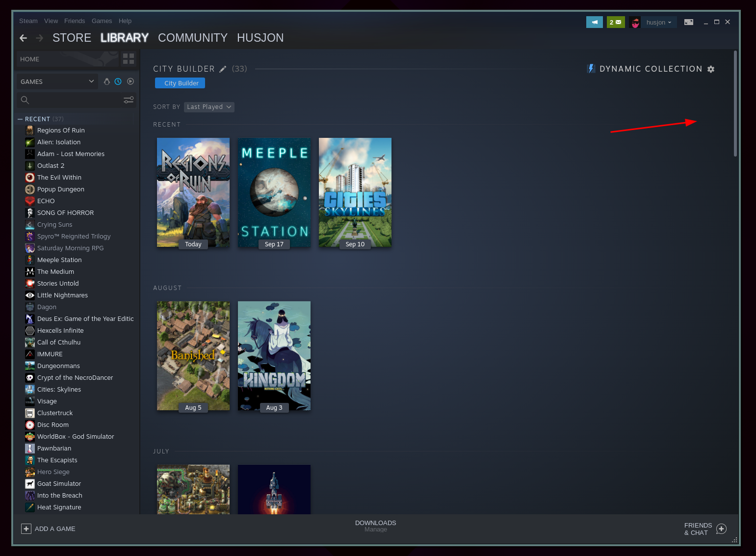Disable the last-played clock filter

coord(118,81)
